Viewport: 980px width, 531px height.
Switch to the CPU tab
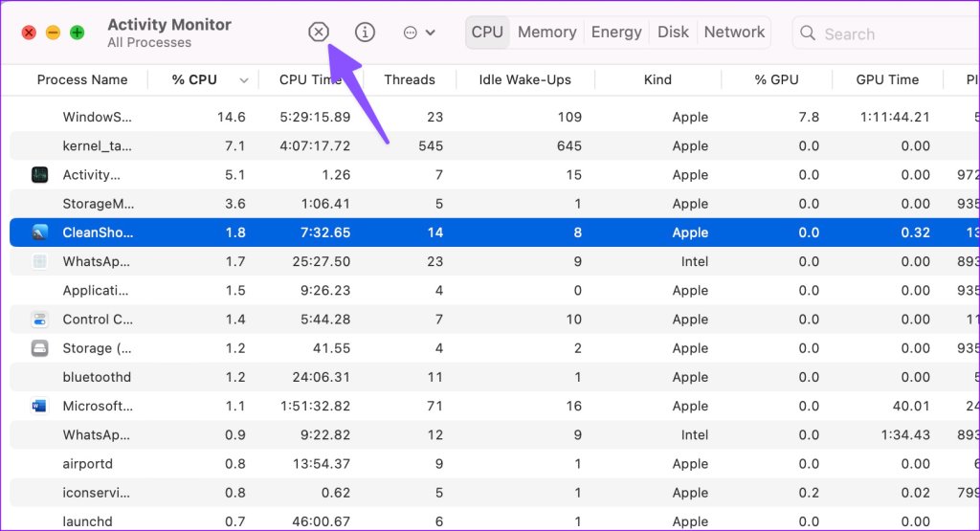tap(487, 32)
